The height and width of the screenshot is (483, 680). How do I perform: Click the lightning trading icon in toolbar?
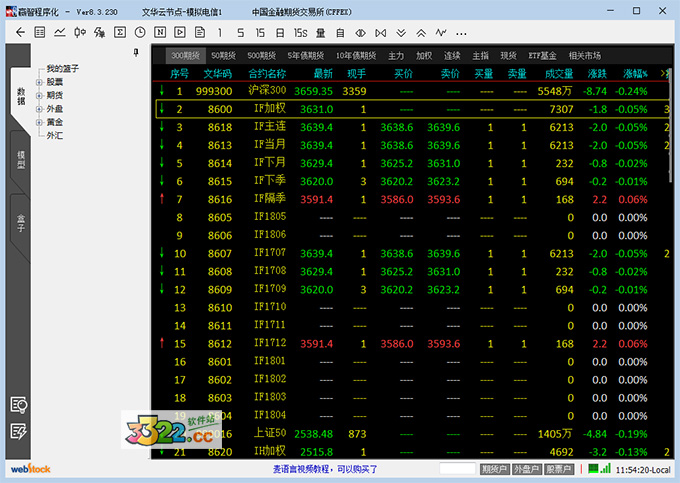pyautogui.click(x=99, y=33)
